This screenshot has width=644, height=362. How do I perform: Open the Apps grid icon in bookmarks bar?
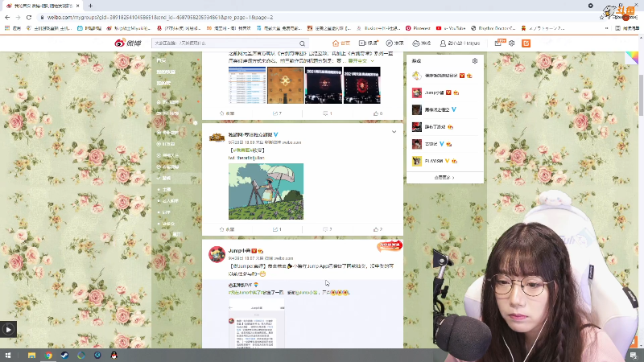pyautogui.click(x=7, y=28)
